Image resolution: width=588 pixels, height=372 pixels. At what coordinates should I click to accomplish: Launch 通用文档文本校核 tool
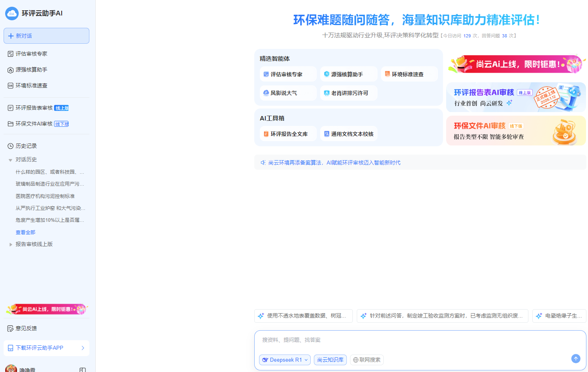(348, 134)
